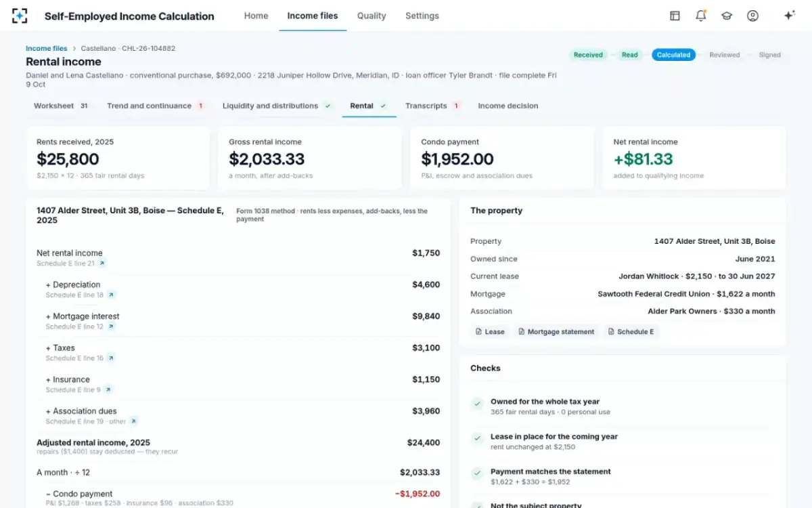Click the Gross rental income card
812x508 pixels.
tap(310, 158)
